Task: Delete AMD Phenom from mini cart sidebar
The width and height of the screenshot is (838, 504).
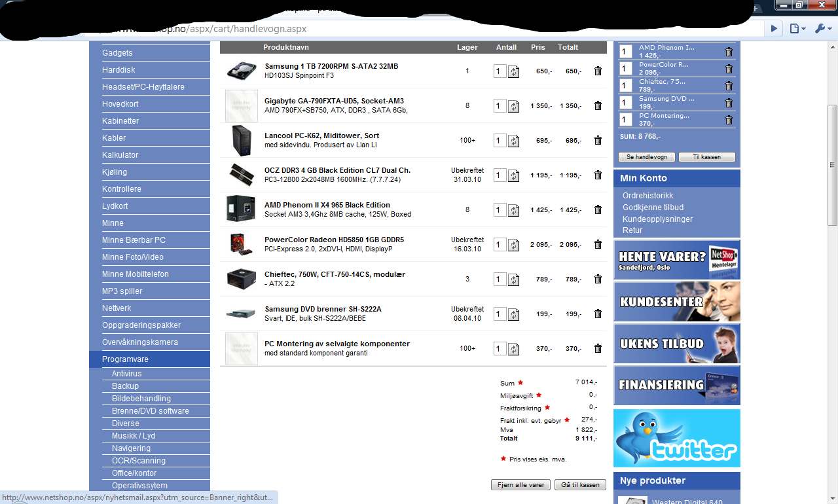Action: (x=729, y=52)
